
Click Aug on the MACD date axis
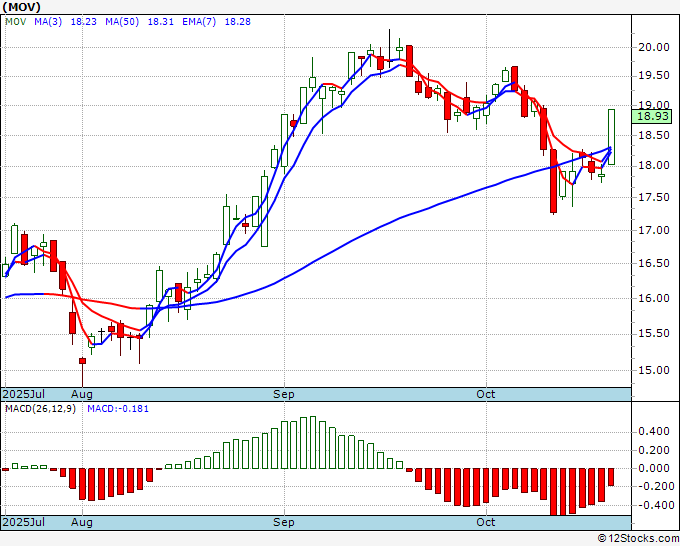(x=82, y=522)
